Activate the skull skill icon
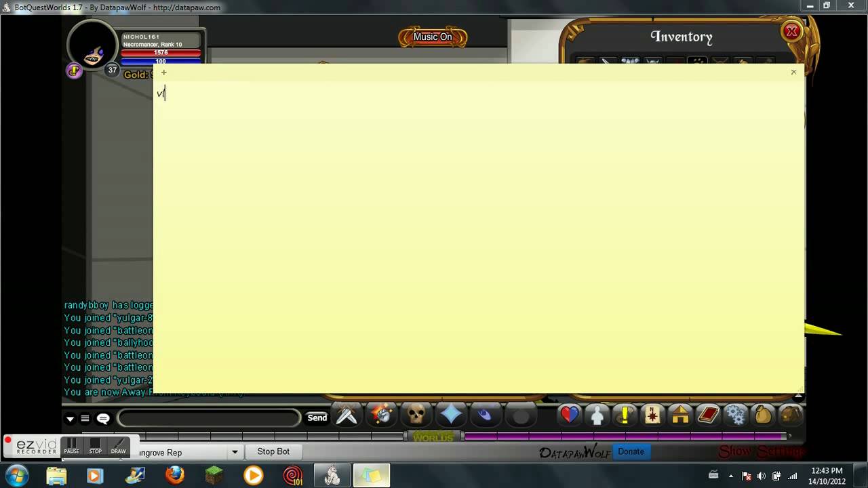868x488 pixels. pos(416,414)
